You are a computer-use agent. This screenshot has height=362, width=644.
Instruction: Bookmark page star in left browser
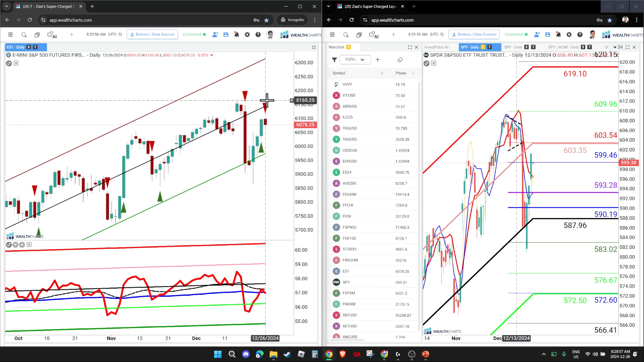pos(266,20)
